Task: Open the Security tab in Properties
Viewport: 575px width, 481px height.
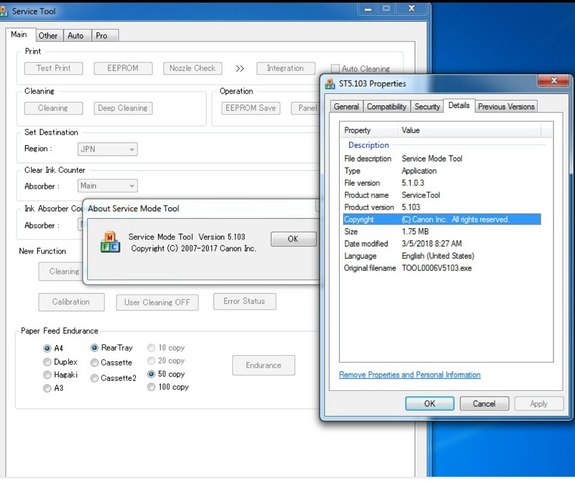Action: pos(427,107)
